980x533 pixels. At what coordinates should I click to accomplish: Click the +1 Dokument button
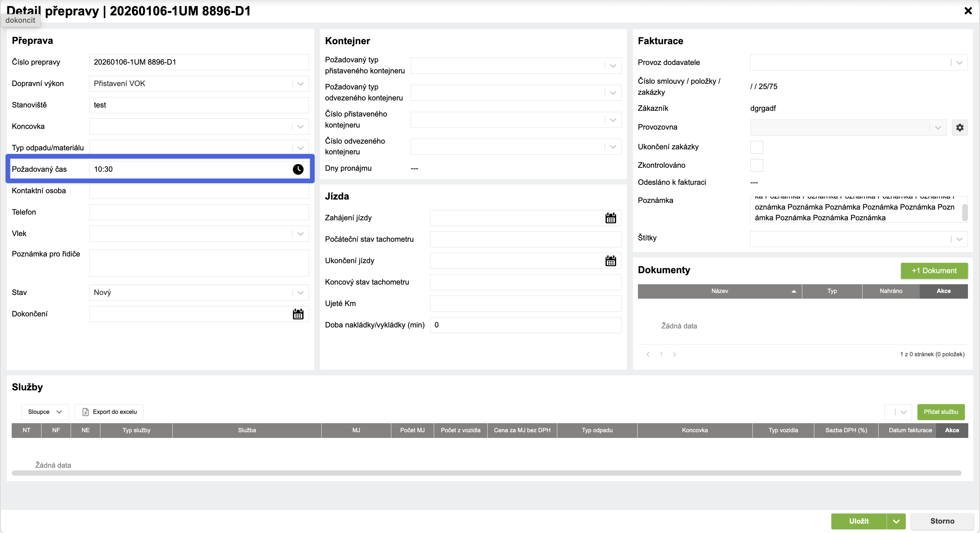[x=934, y=271]
